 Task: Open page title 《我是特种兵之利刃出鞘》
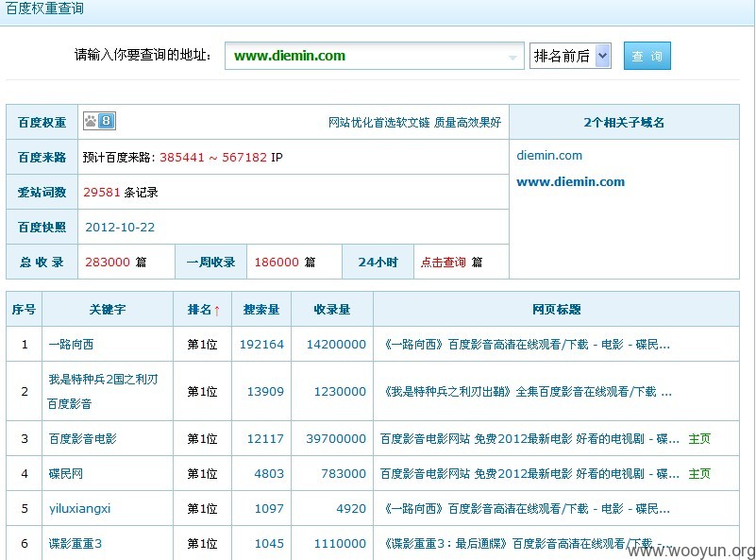(x=526, y=391)
